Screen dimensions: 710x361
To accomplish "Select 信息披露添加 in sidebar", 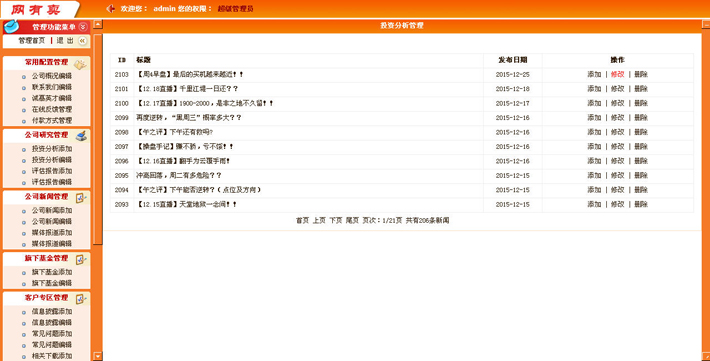I will click(x=52, y=311).
